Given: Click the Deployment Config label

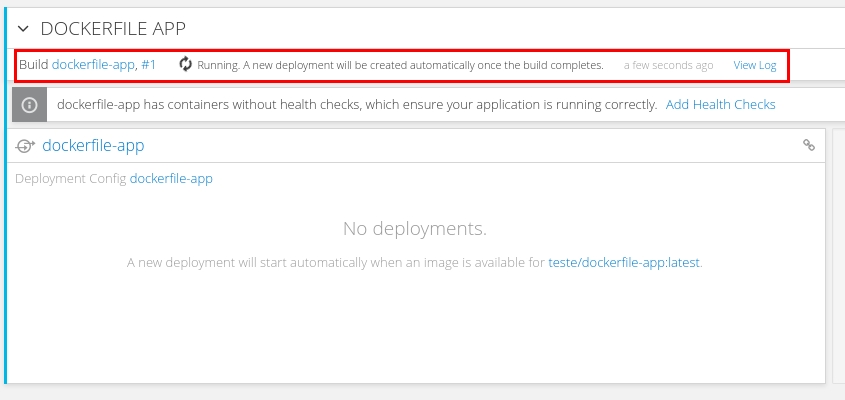Looking at the screenshot, I should click(x=70, y=179).
